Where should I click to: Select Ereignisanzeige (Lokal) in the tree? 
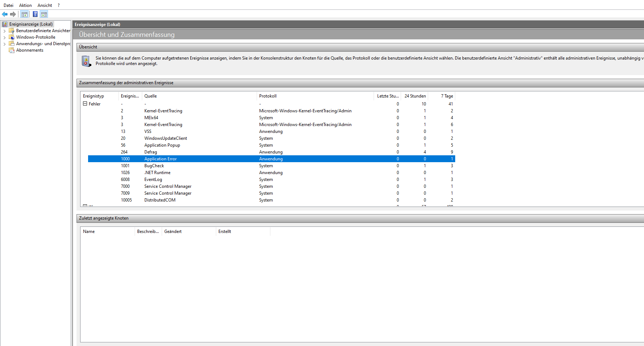31,24
